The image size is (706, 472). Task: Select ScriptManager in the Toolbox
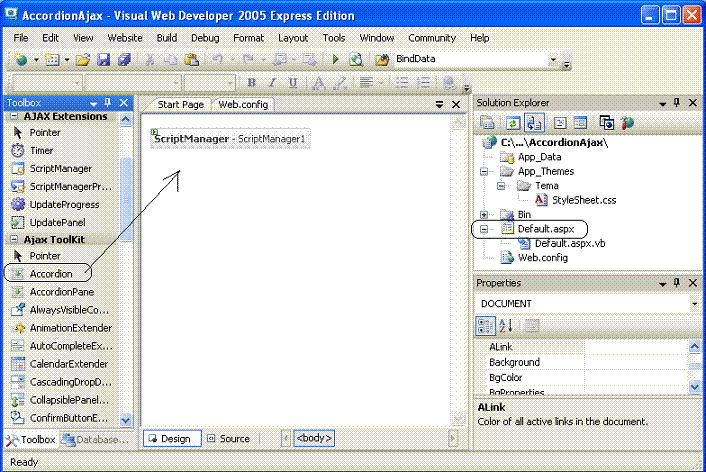(63, 168)
